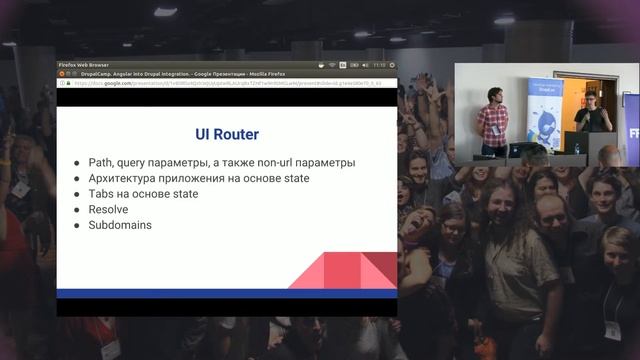Click the "Firefox Web Browser" panel title

[84, 65]
